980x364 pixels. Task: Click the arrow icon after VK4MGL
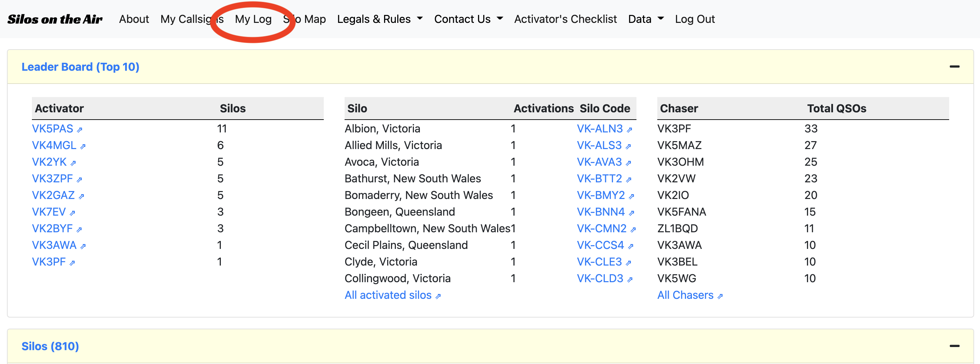click(x=83, y=146)
